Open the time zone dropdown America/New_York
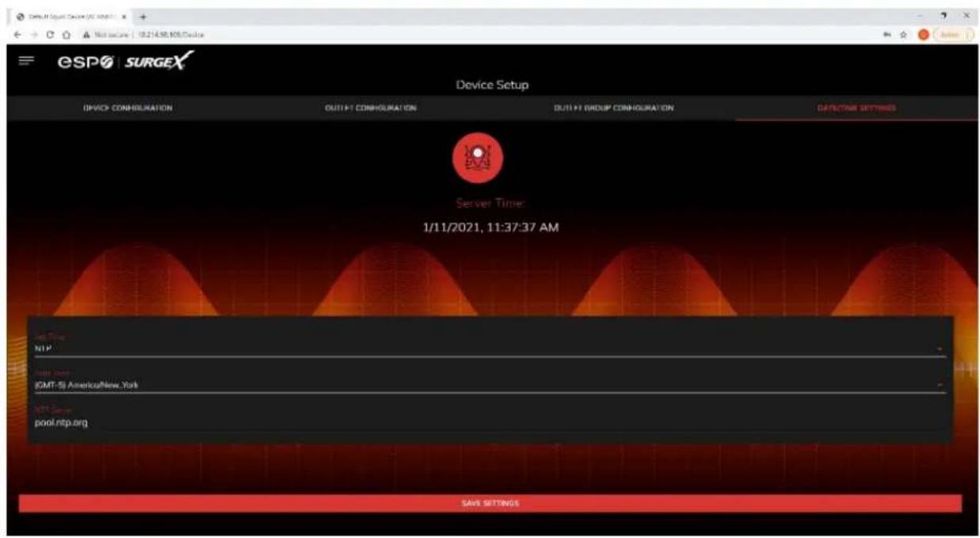The width and height of the screenshot is (980, 538). click(x=490, y=381)
